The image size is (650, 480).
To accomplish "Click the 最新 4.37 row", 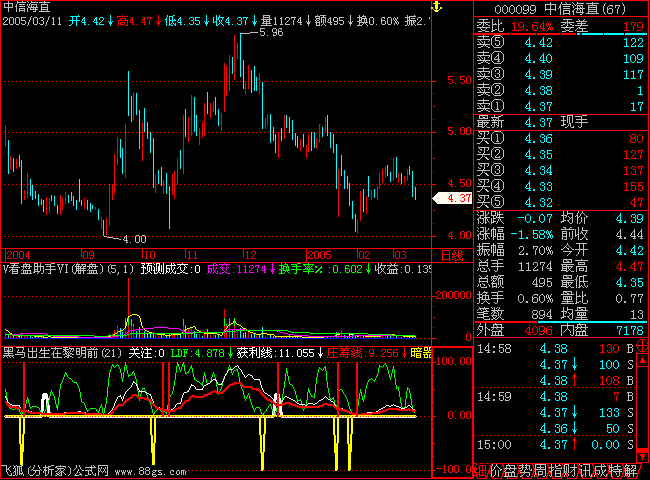I will point(560,122).
